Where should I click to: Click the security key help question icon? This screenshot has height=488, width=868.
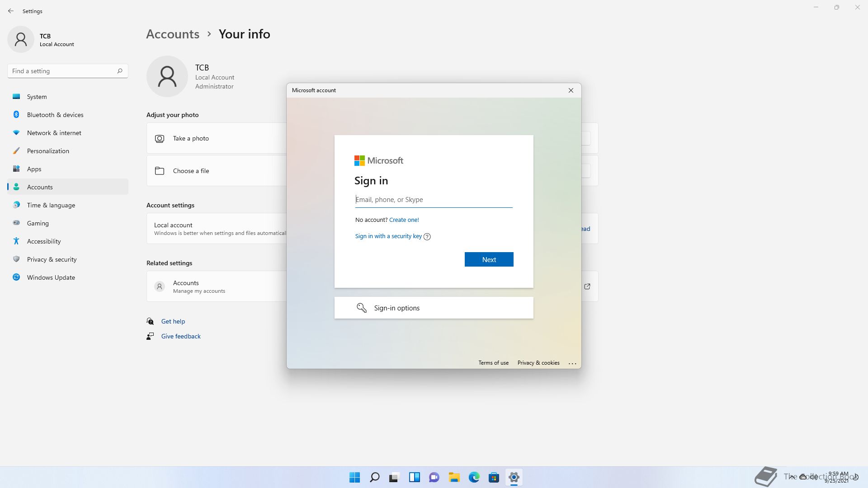[x=427, y=237]
